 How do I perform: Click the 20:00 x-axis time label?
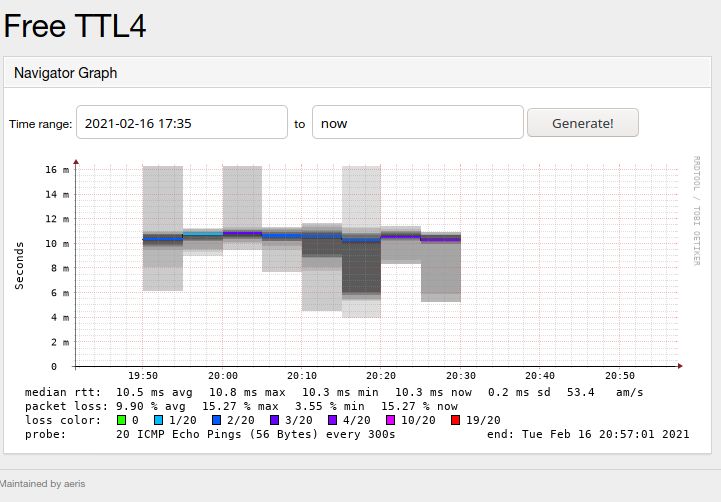[x=223, y=376]
